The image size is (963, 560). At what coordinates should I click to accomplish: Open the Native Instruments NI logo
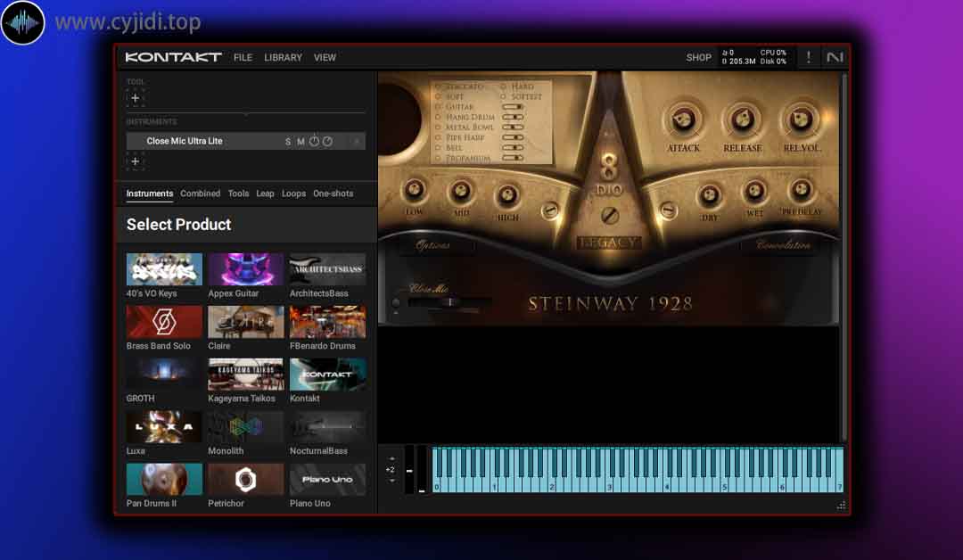[x=834, y=57]
